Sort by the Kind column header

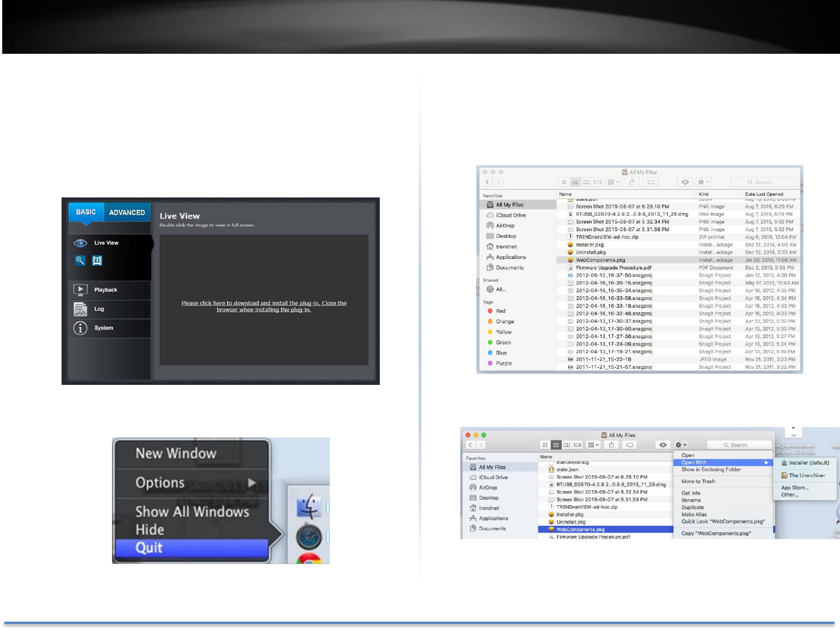717,194
